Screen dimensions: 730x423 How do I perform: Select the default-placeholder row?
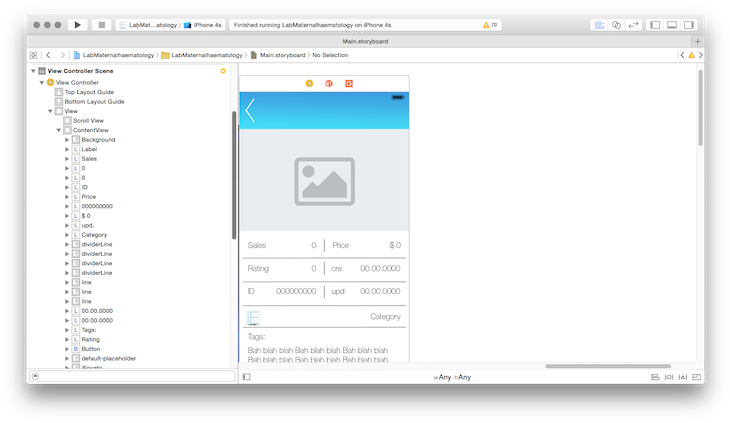pos(104,358)
